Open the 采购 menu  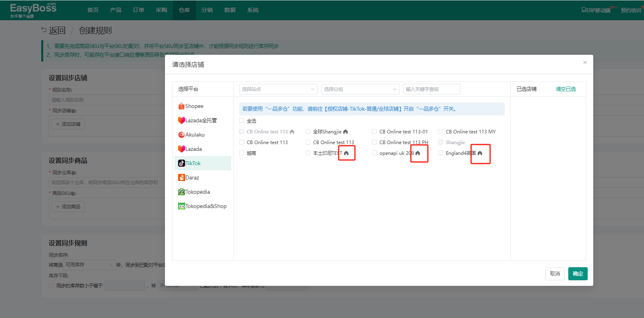tap(161, 10)
